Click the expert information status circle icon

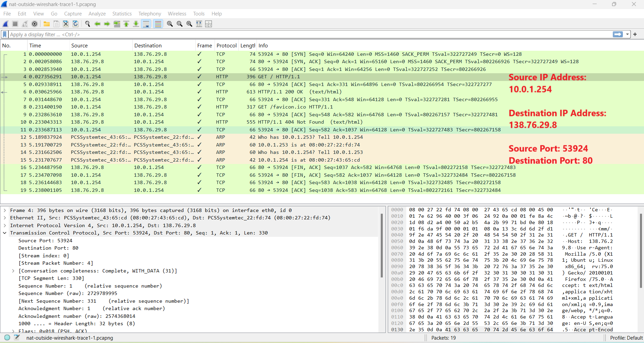[7, 338]
